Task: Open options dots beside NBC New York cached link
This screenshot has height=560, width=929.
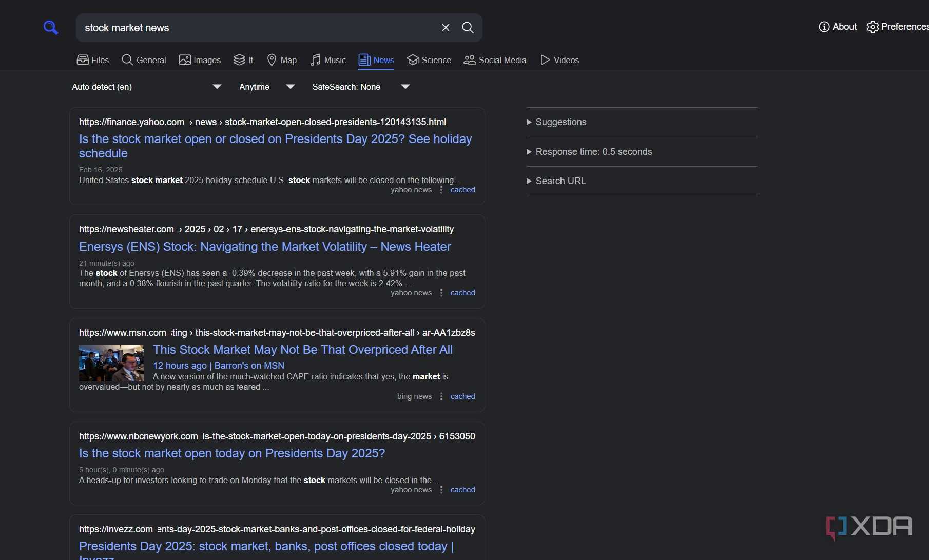Action: [441, 490]
